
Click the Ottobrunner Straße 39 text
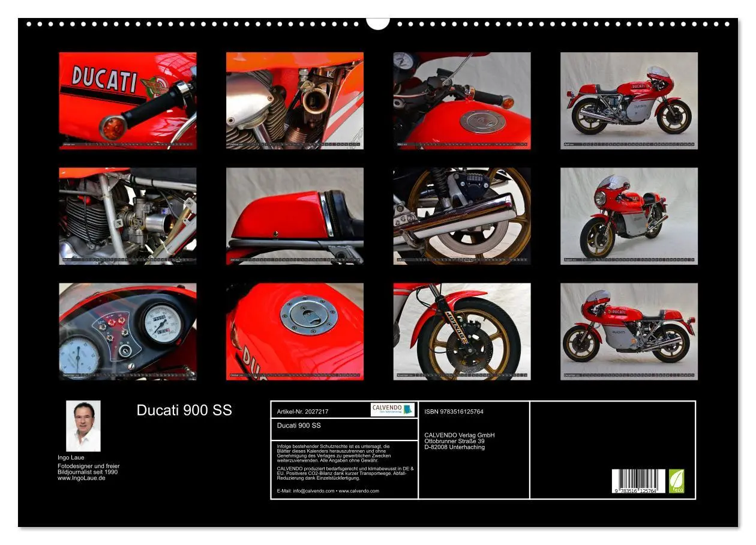454,441
